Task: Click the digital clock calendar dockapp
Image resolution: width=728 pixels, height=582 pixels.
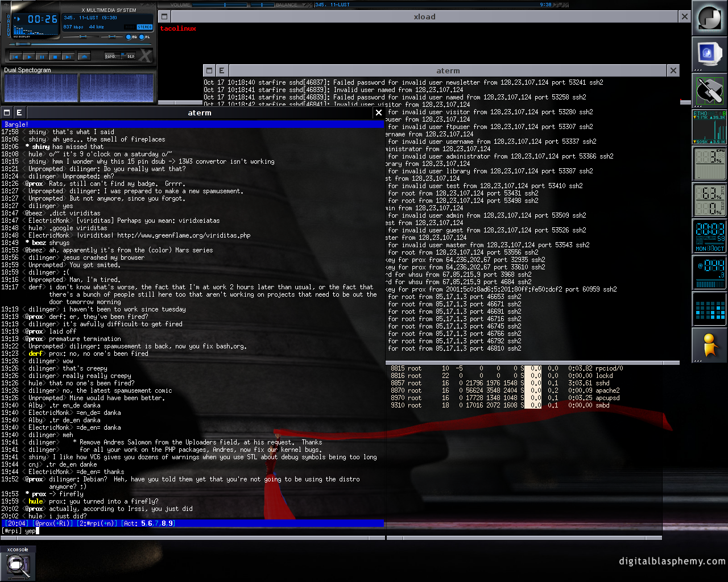Action: click(x=710, y=236)
